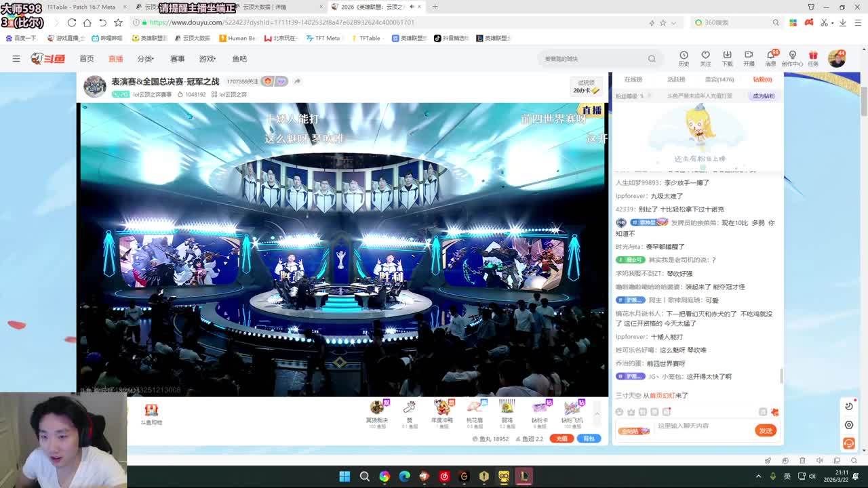This screenshot has width=868, height=488.
Task: Bookmark page with the star icon
Action: (118, 22)
